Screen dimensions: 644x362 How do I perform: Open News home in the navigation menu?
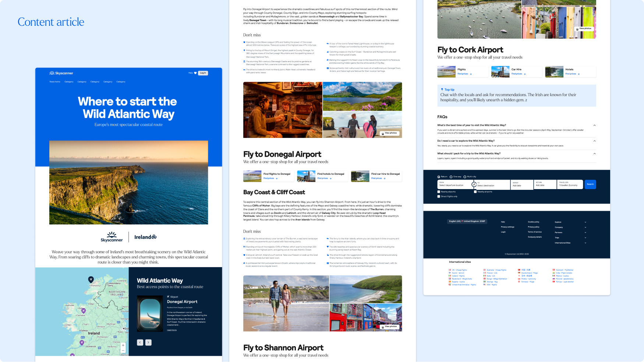54,81
